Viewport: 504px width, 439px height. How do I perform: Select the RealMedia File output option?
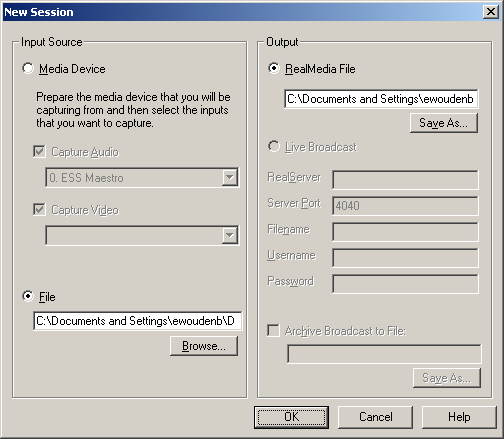click(x=274, y=69)
